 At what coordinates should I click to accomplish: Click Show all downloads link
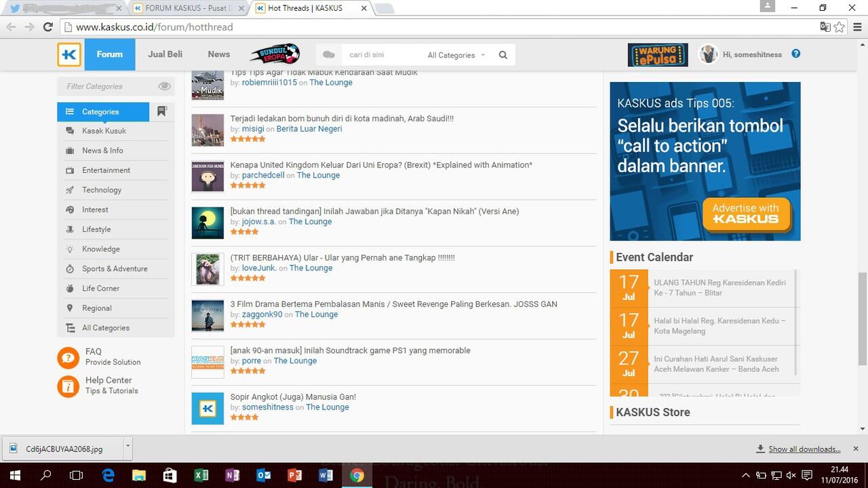pyautogui.click(x=804, y=449)
